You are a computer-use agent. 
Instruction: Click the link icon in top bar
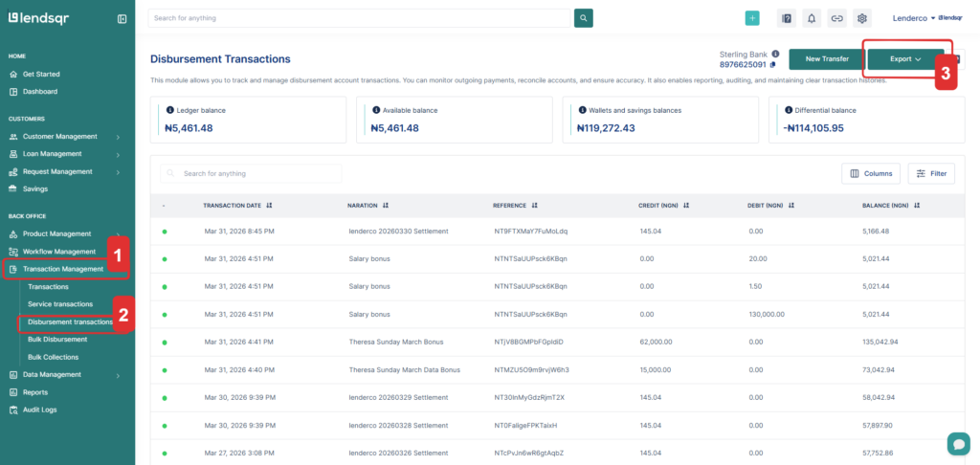click(836, 18)
